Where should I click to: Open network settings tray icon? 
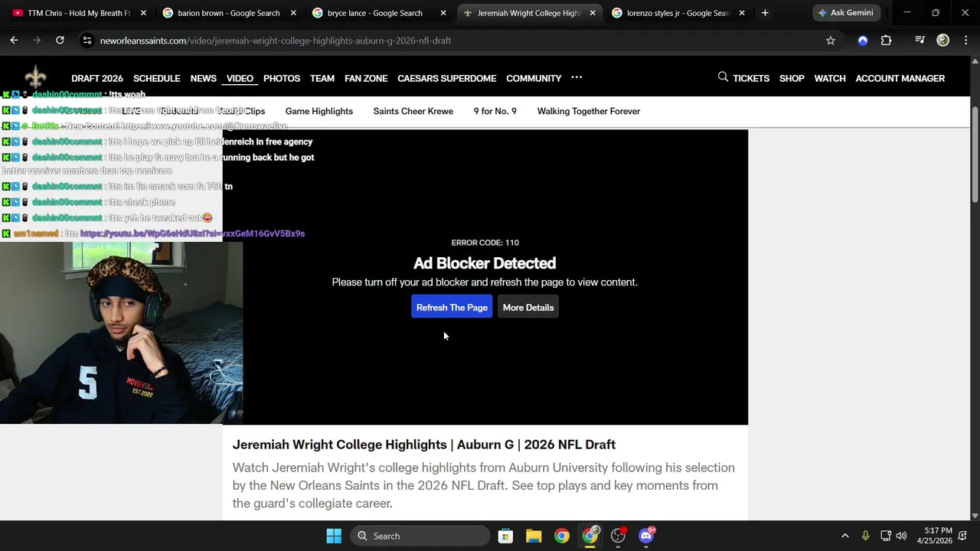click(x=885, y=536)
